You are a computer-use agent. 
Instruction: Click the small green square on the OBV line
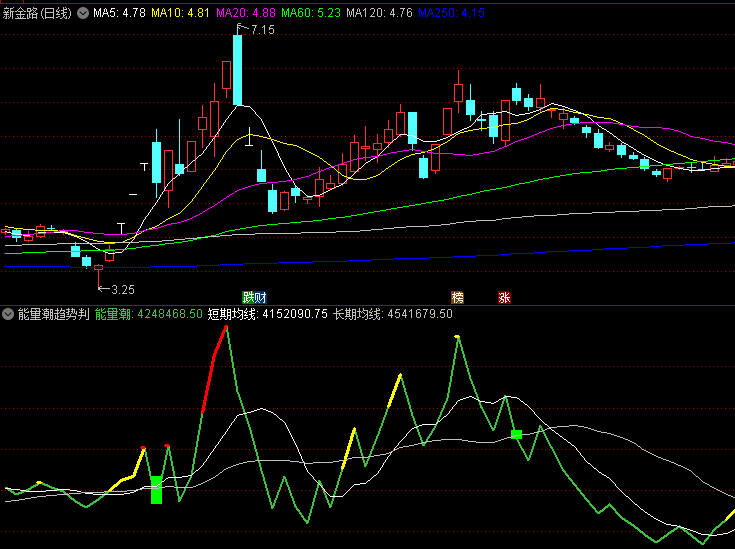pos(517,434)
